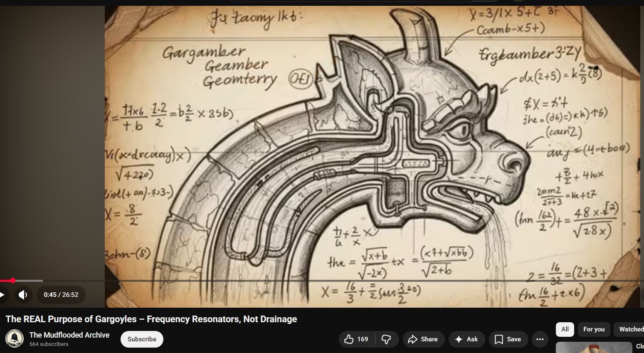Image resolution: width=644 pixels, height=353 pixels.
Task: Click the thumbs-down dislike icon
Action: (x=386, y=339)
